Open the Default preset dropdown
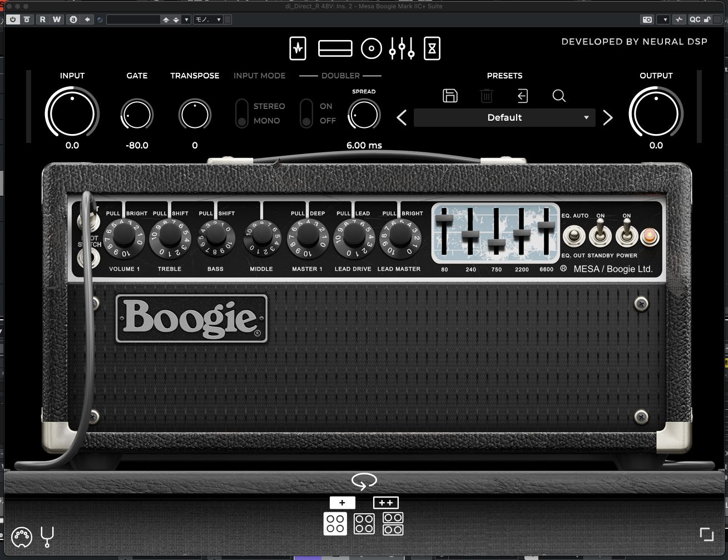The height and width of the screenshot is (560, 728). pos(504,118)
